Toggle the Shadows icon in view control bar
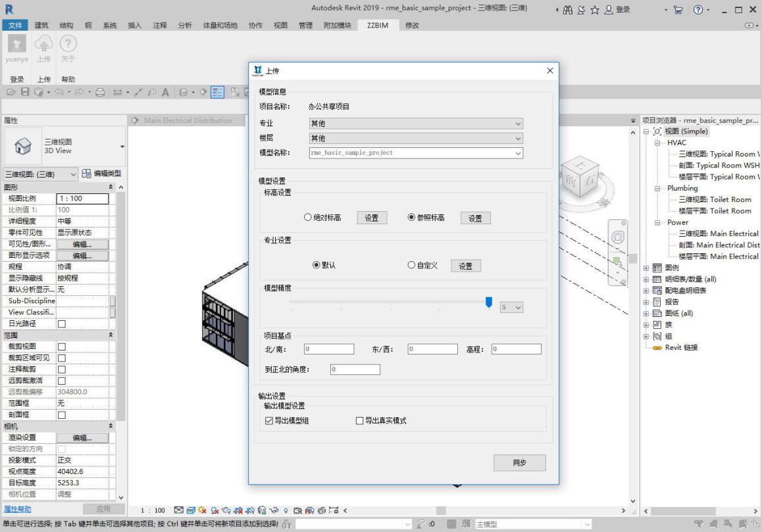 click(x=215, y=510)
